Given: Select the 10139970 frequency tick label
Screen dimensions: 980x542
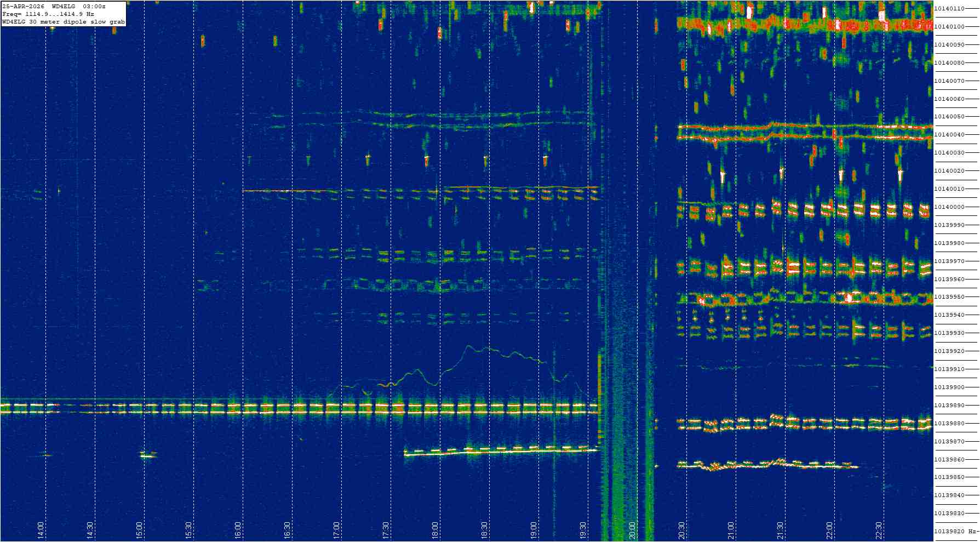Looking at the screenshot, I should [949, 261].
